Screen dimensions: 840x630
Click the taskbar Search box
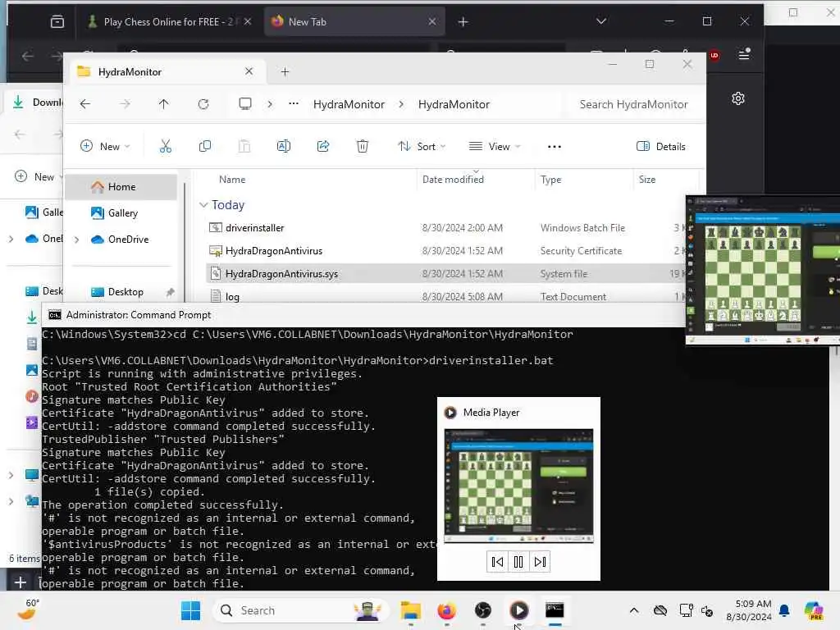click(x=300, y=610)
